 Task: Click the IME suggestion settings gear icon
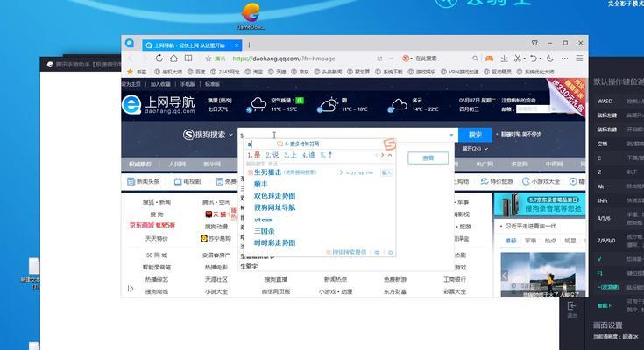coord(390,253)
